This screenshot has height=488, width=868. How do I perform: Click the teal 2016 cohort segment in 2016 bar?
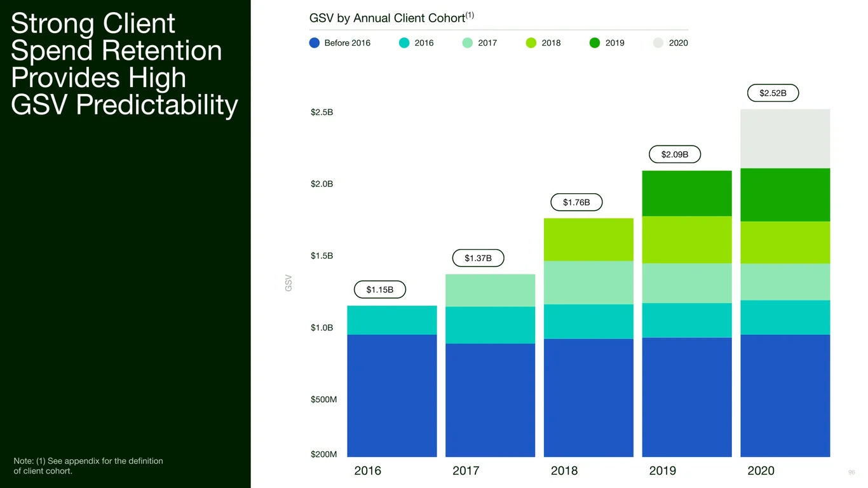pyautogui.click(x=392, y=320)
